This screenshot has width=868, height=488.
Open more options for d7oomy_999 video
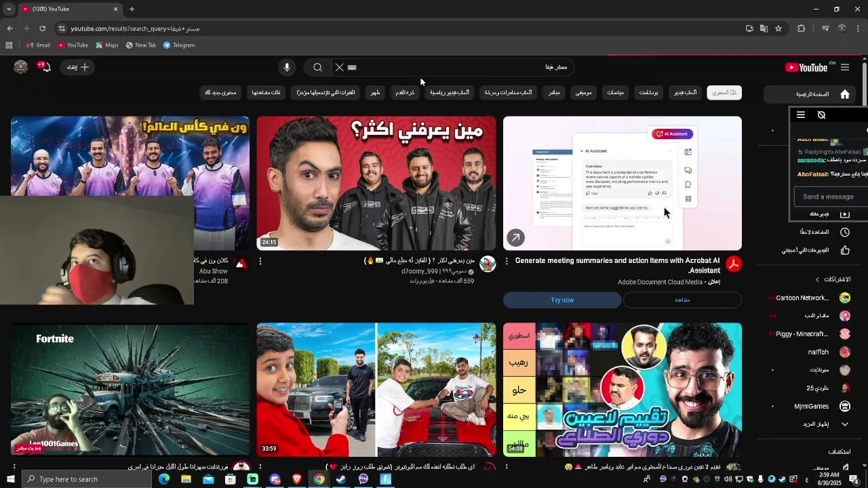tap(260, 261)
